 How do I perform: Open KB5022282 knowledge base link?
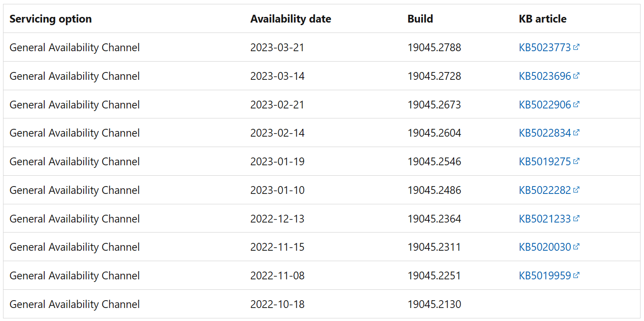tap(545, 190)
